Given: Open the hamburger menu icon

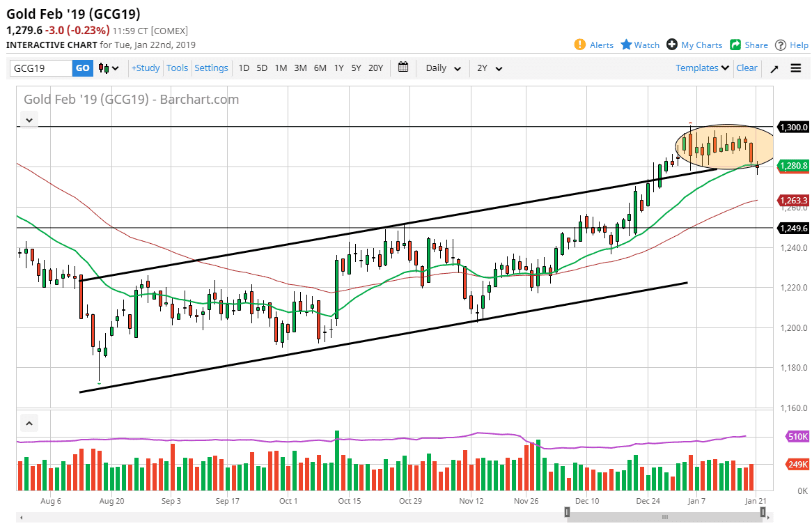Looking at the screenshot, I should (796, 68).
